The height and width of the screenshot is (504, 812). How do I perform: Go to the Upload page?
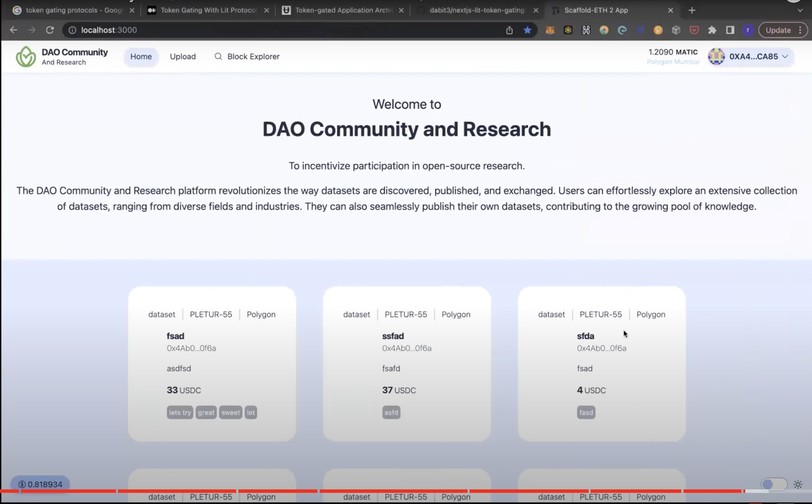(183, 57)
